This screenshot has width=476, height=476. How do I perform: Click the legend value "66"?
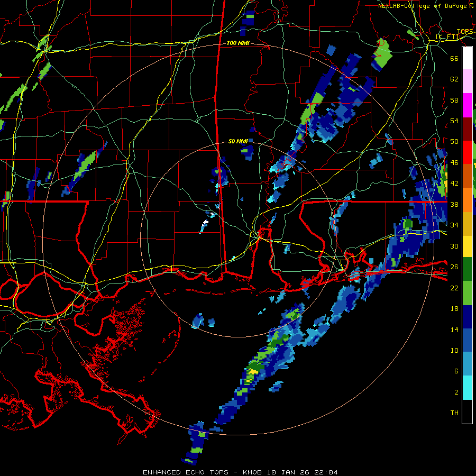tap(454, 58)
